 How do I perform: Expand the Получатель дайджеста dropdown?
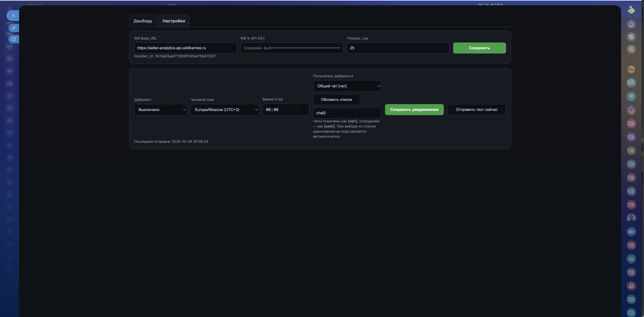point(347,86)
